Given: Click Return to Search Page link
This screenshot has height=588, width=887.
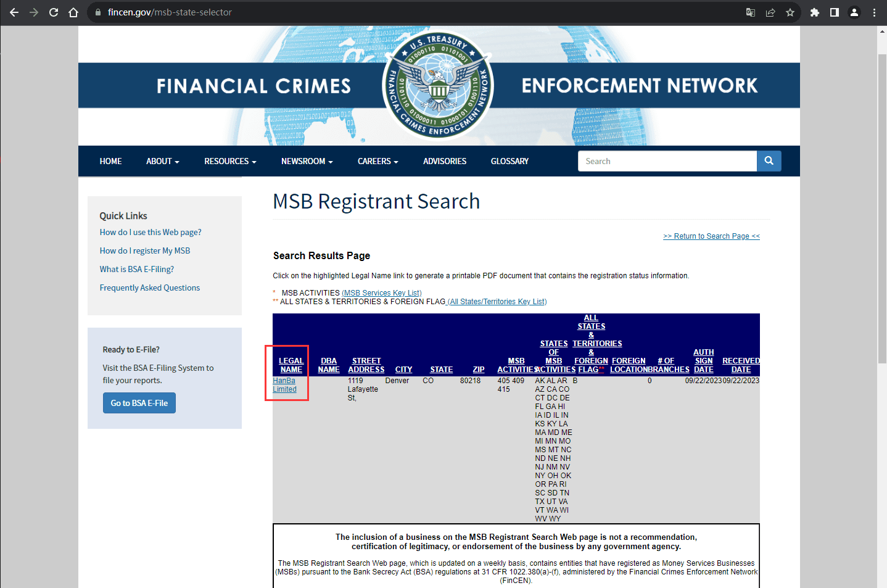Looking at the screenshot, I should point(711,236).
